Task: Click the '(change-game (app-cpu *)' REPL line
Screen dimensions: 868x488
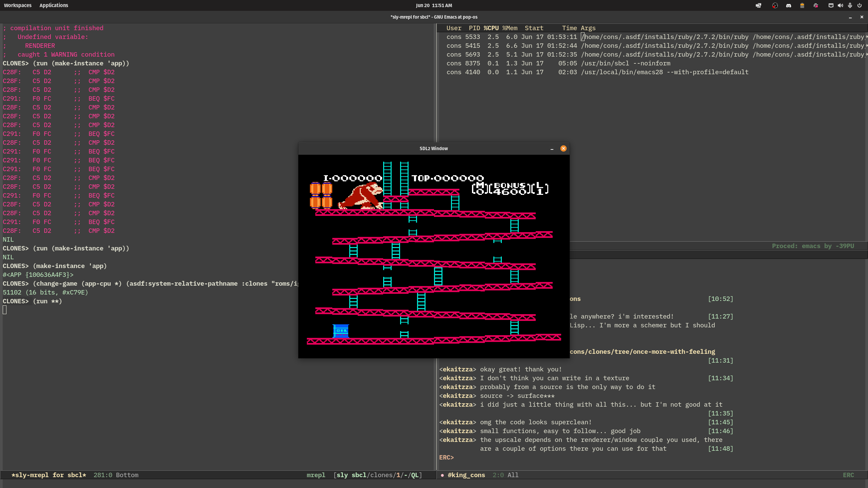Action: click(x=151, y=284)
